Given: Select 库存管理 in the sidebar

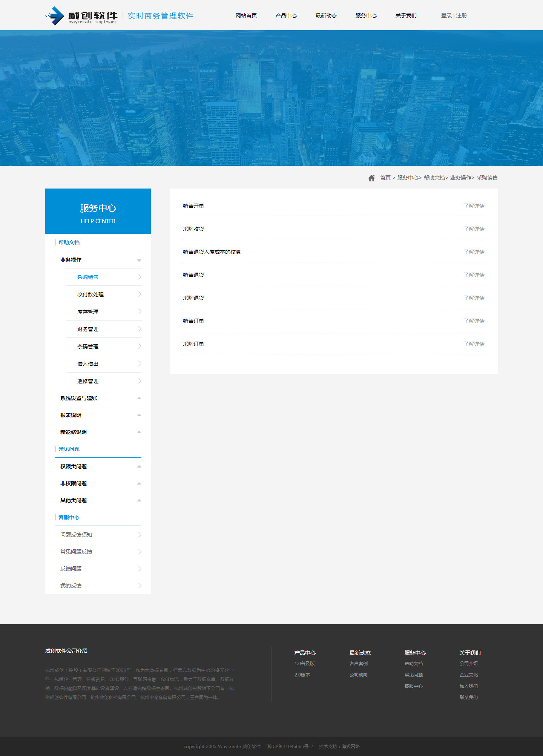Looking at the screenshot, I should tap(88, 312).
